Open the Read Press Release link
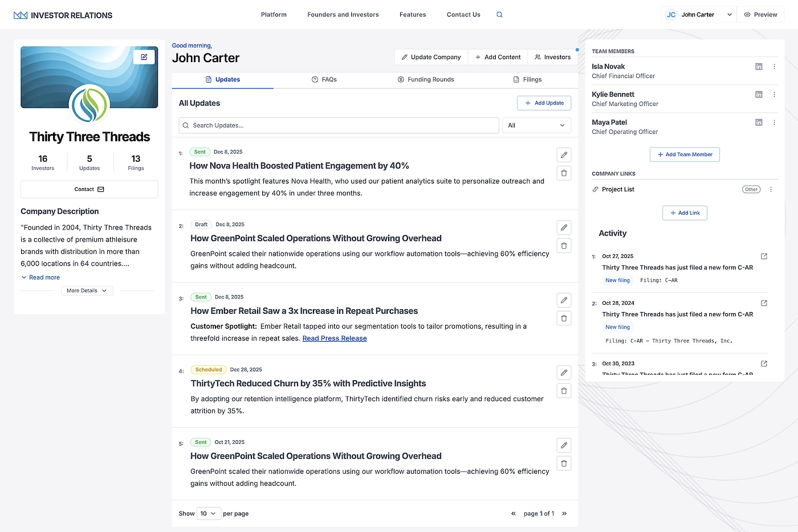Screen dimensions: 798x532 pyautogui.click(x=335, y=338)
